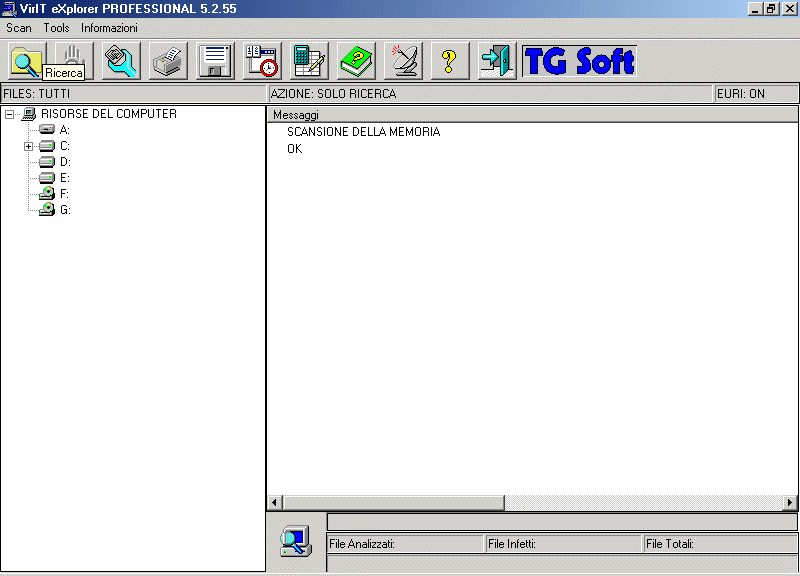Select the hard drive C: icon

click(x=47, y=146)
